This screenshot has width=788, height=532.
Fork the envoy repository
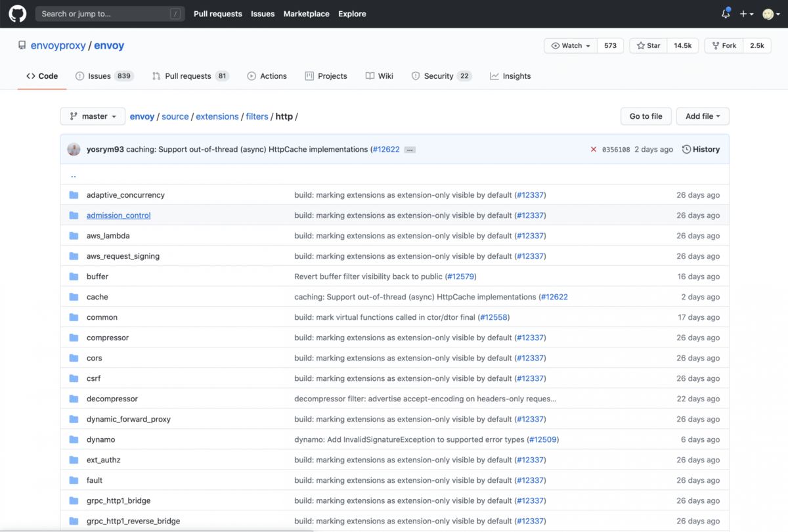click(724, 46)
